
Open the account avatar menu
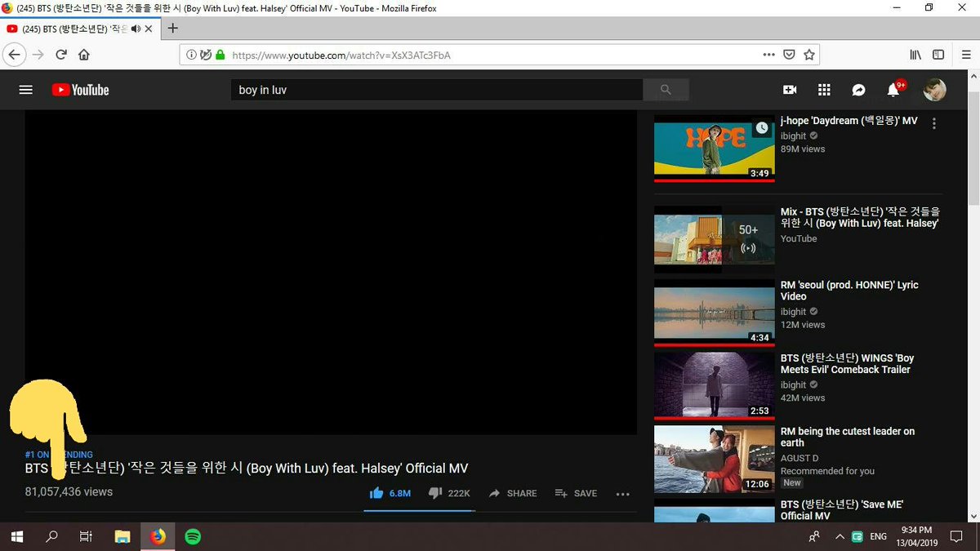click(x=934, y=90)
